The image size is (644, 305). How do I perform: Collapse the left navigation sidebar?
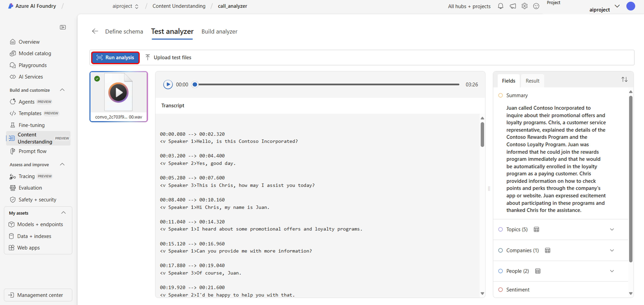[63, 27]
